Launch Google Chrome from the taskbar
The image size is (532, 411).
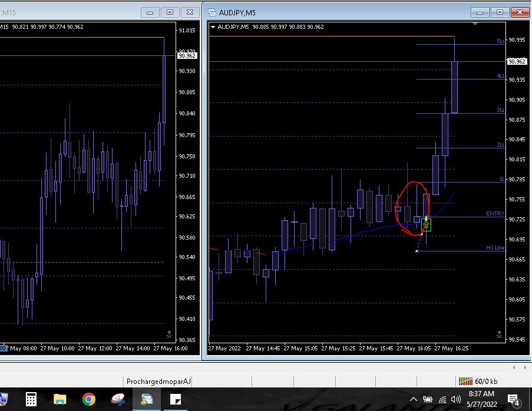pyautogui.click(x=89, y=399)
